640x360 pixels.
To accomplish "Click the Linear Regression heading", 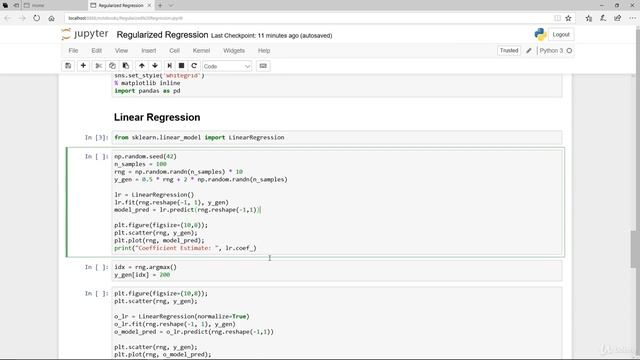I will (157, 118).
